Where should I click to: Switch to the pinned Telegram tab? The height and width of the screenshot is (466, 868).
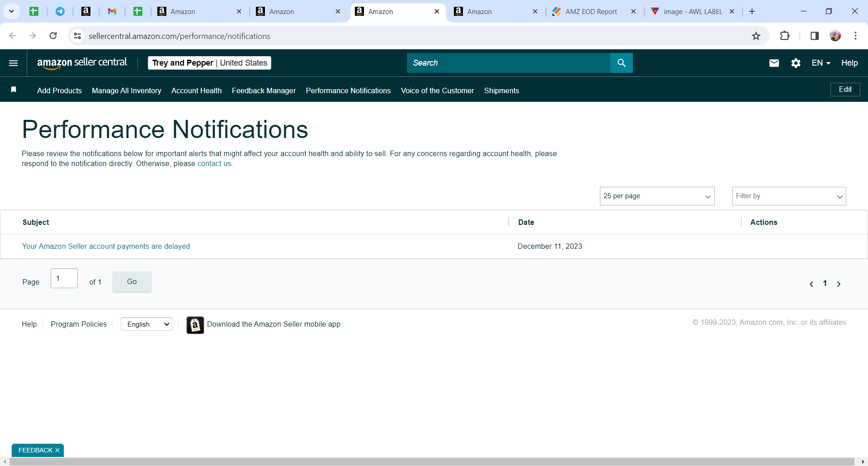60,11
